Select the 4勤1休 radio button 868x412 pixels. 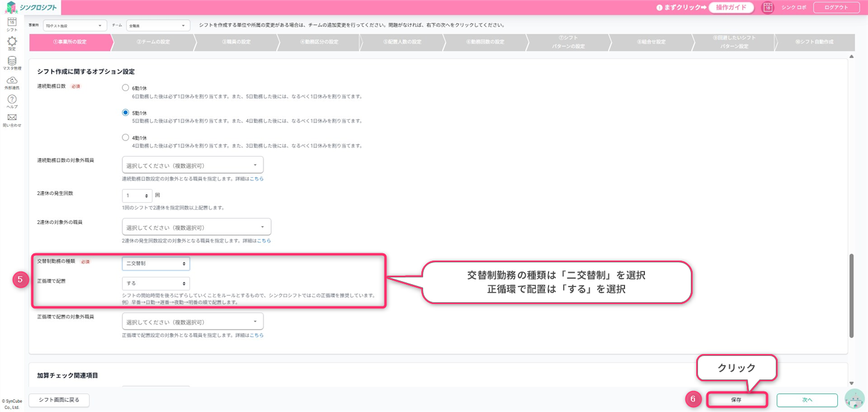(x=125, y=137)
